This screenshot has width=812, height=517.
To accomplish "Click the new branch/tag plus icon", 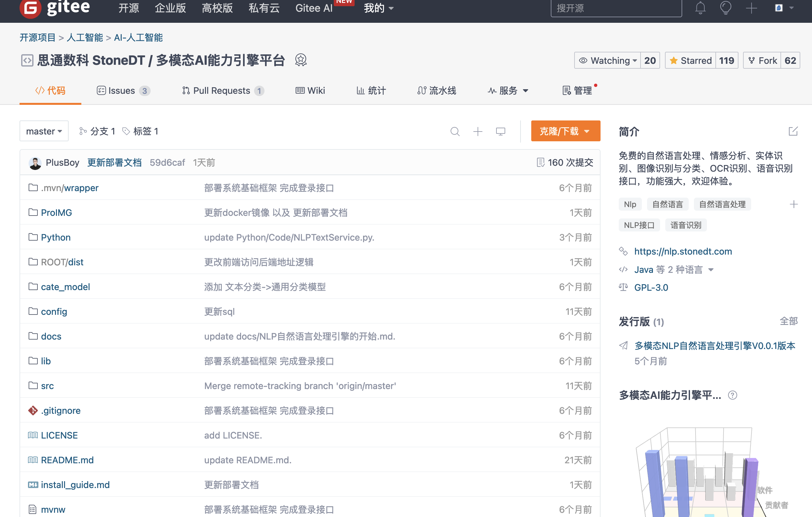I will [x=478, y=131].
